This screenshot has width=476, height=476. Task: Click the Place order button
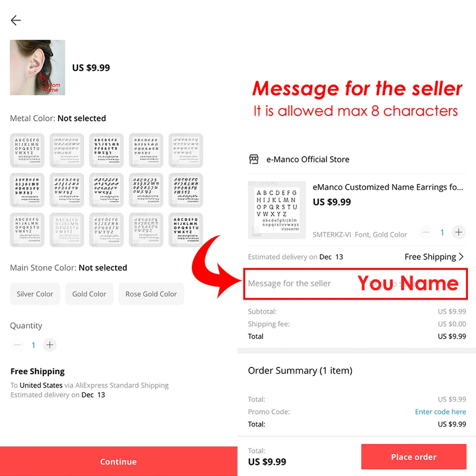[413, 456]
